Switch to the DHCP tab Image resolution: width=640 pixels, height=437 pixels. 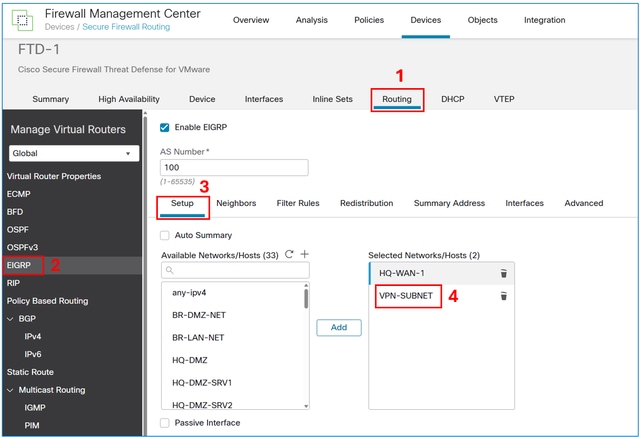pos(453,99)
